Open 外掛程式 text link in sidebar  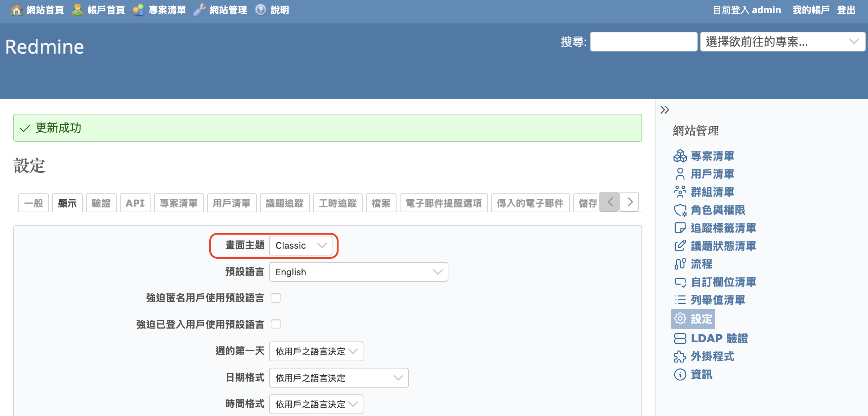(x=712, y=357)
